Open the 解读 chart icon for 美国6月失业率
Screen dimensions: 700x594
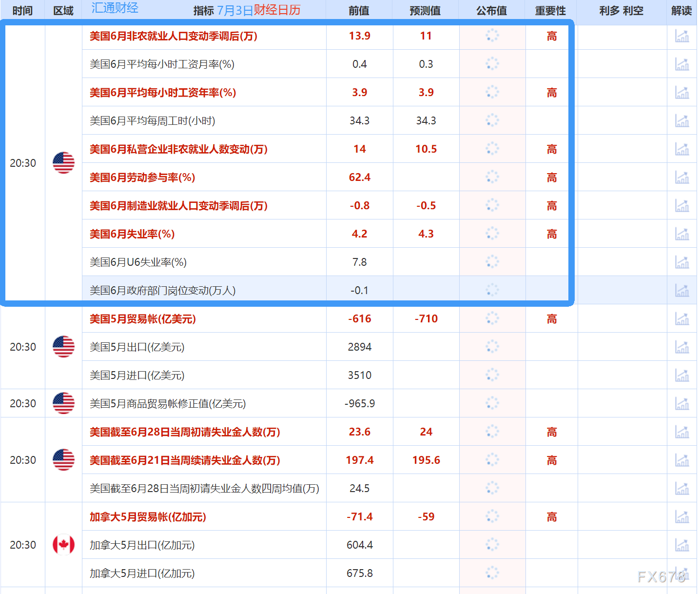tap(682, 233)
